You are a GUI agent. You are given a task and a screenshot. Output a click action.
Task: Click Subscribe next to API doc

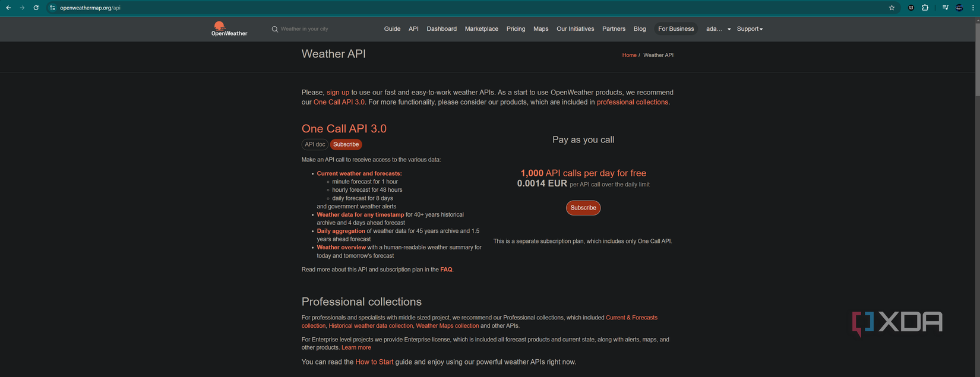coord(346,144)
